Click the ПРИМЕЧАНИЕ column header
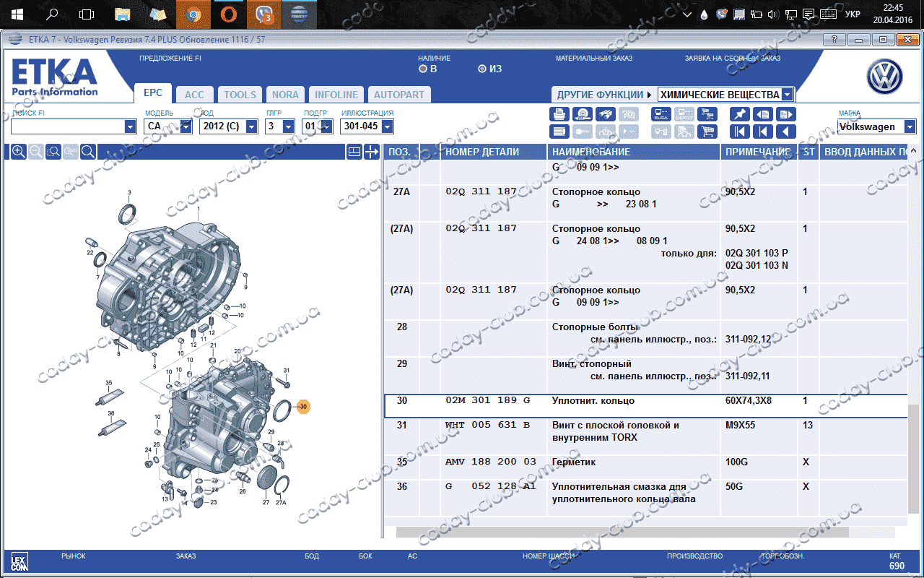 pyautogui.click(x=759, y=152)
